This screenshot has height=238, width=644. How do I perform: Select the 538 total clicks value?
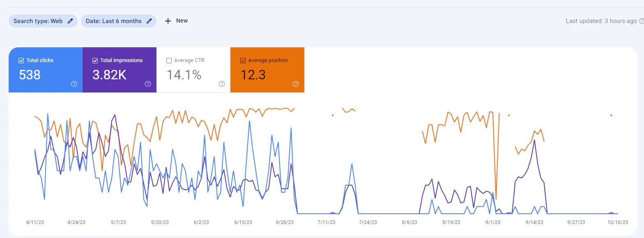click(x=30, y=75)
